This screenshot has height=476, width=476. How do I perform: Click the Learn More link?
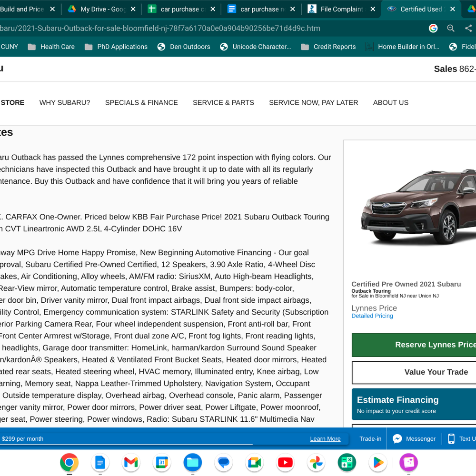coord(325,439)
